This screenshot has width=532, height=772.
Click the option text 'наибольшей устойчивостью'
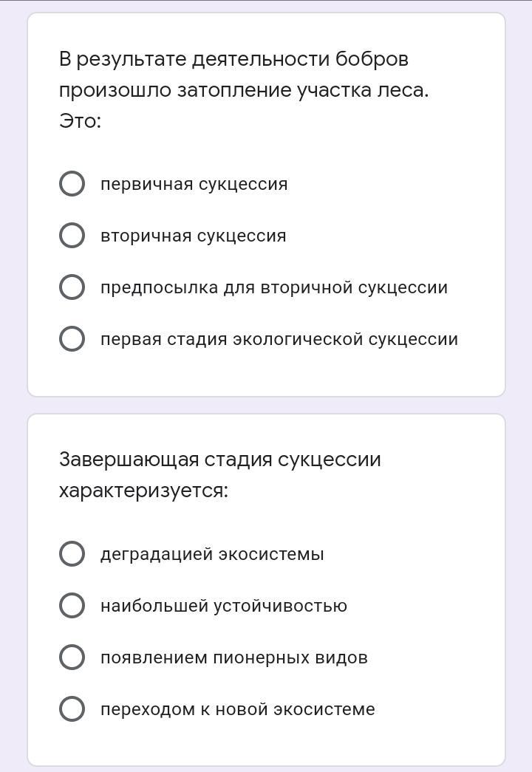pyautogui.click(x=223, y=606)
